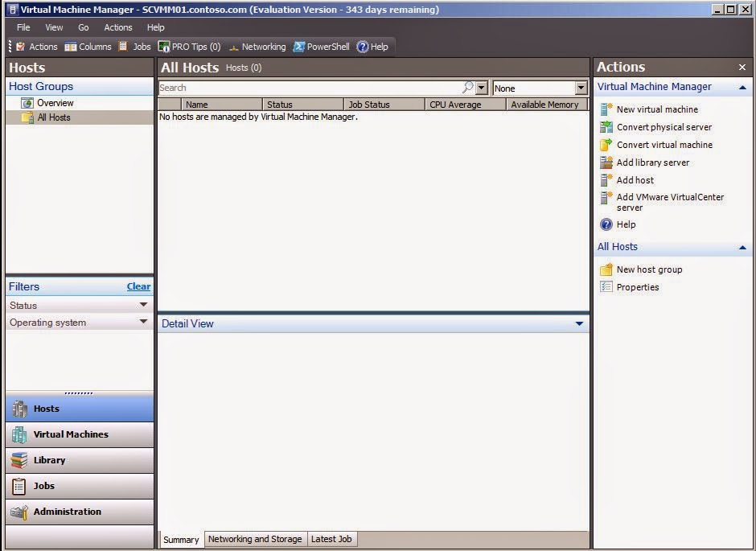Open the Networking toolbar icon
The height and width of the screenshot is (551, 756).
pos(234,47)
